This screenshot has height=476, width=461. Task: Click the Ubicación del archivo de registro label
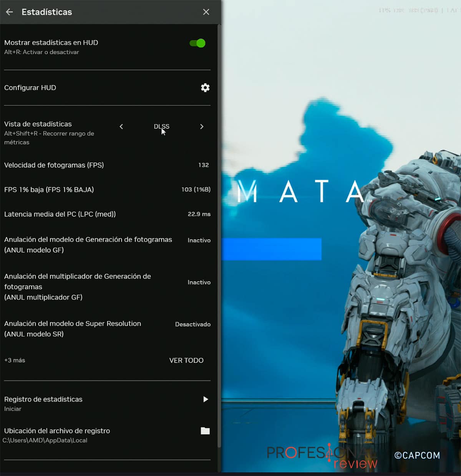[57, 431]
